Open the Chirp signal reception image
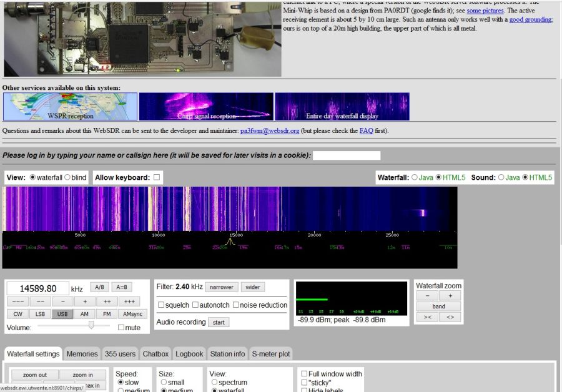The image size is (562, 392). pyautogui.click(x=206, y=107)
